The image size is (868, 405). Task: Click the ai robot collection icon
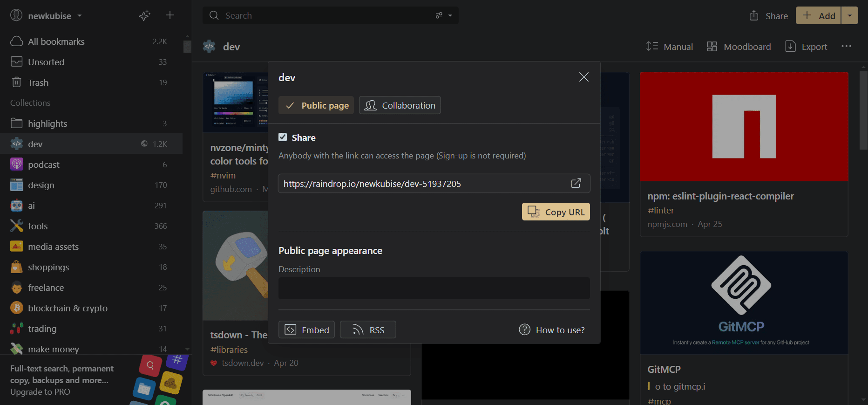click(17, 206)
